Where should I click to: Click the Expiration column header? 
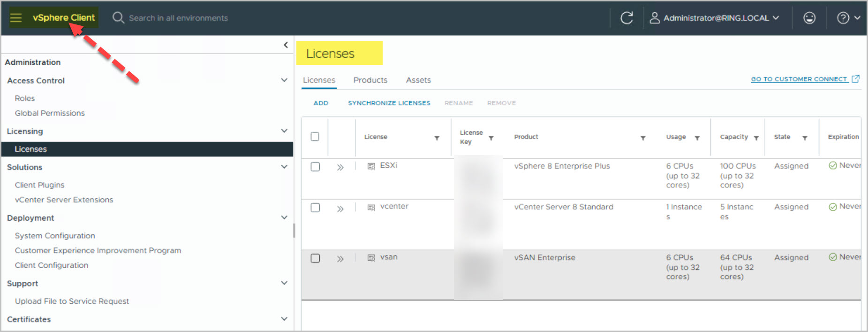coord(843,137)
